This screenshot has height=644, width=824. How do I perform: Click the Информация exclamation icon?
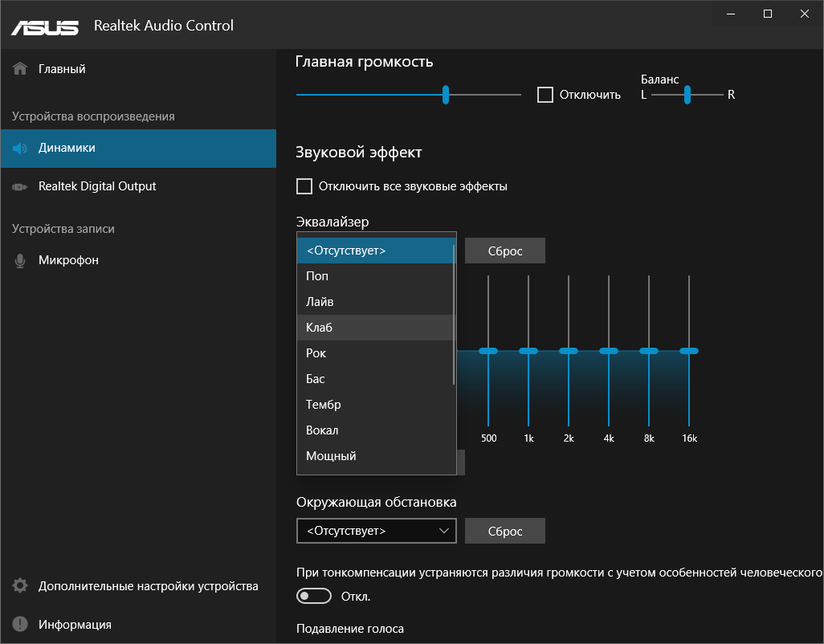21,625
